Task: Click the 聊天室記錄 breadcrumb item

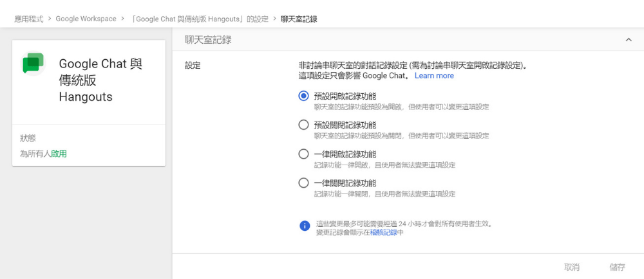Action: point(299,19)
